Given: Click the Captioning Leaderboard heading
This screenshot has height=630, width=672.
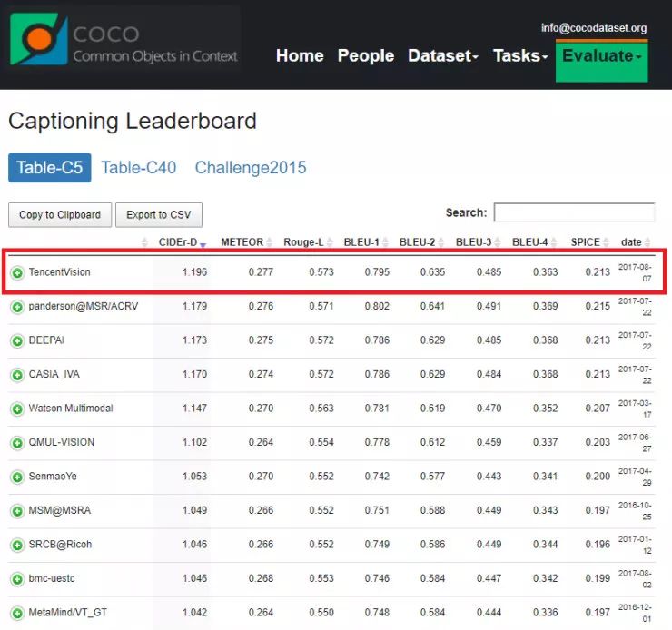Looking at the screenshot, I should [x=133, y=122].
